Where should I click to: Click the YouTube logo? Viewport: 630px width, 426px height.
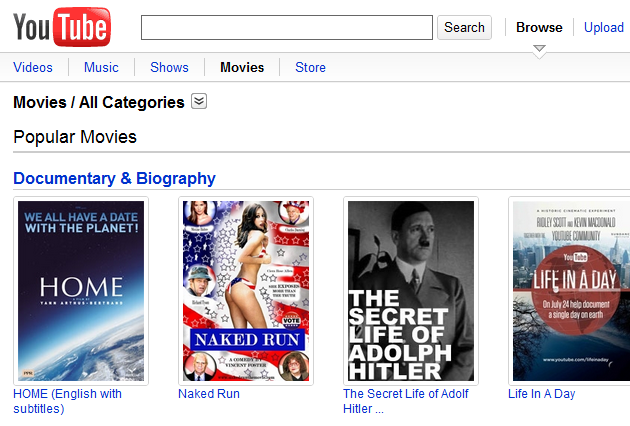point(62,27)
